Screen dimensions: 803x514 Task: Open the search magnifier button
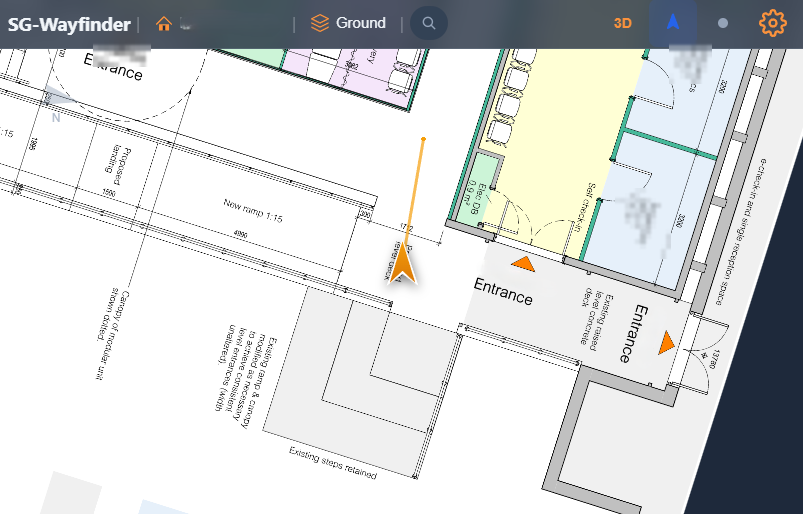pos(429,23)
